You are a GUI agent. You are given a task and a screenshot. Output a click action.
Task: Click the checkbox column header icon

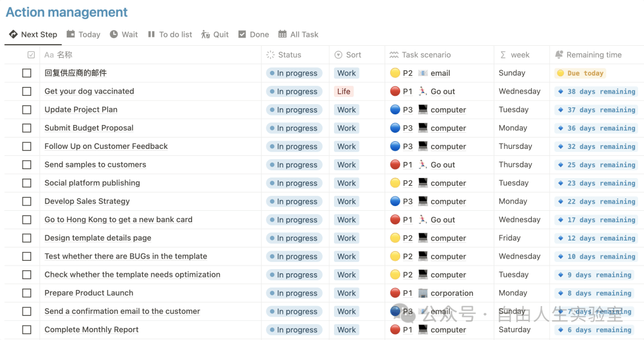[x=31, y=55]
